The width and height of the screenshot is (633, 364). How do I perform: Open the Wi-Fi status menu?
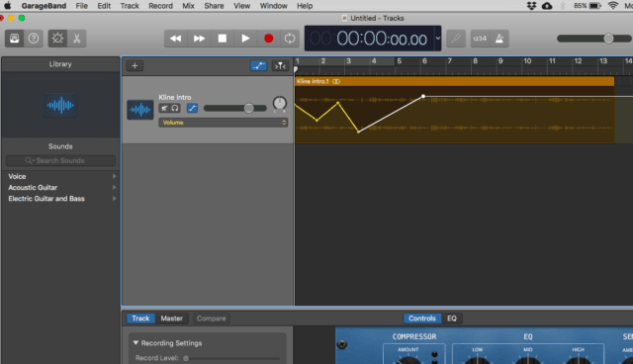613,6
